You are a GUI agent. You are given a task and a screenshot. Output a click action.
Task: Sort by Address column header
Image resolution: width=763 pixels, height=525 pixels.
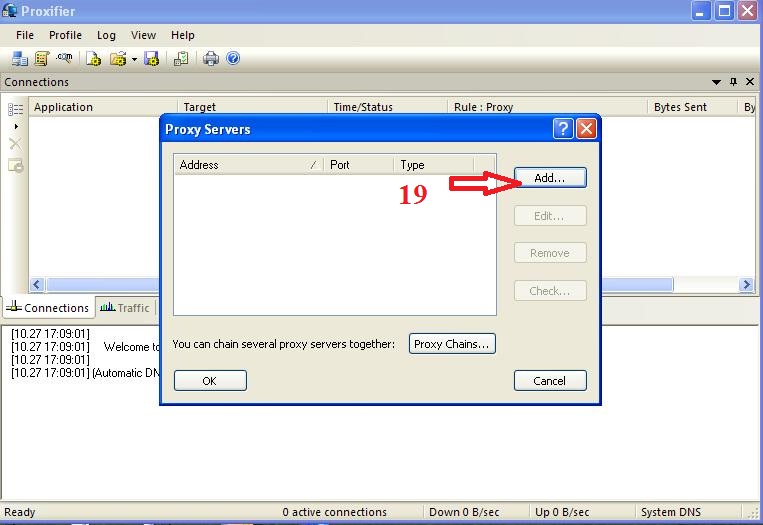click(248, 165)
